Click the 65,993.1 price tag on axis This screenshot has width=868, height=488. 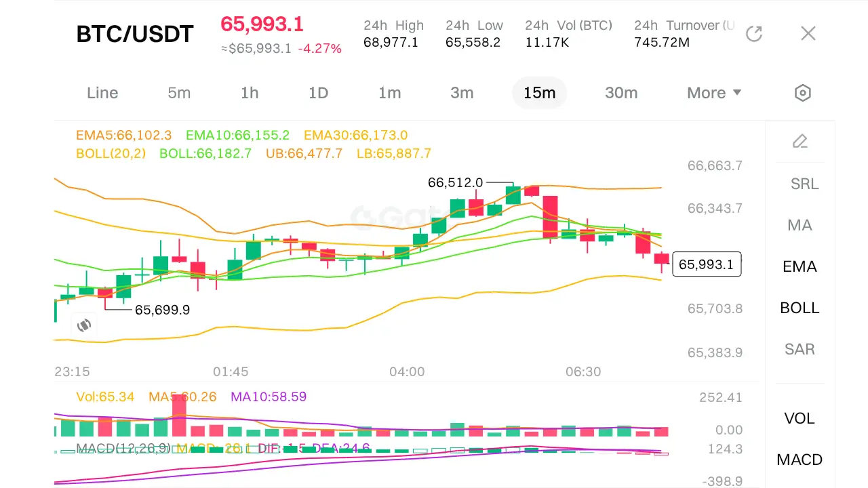(707, 264)
